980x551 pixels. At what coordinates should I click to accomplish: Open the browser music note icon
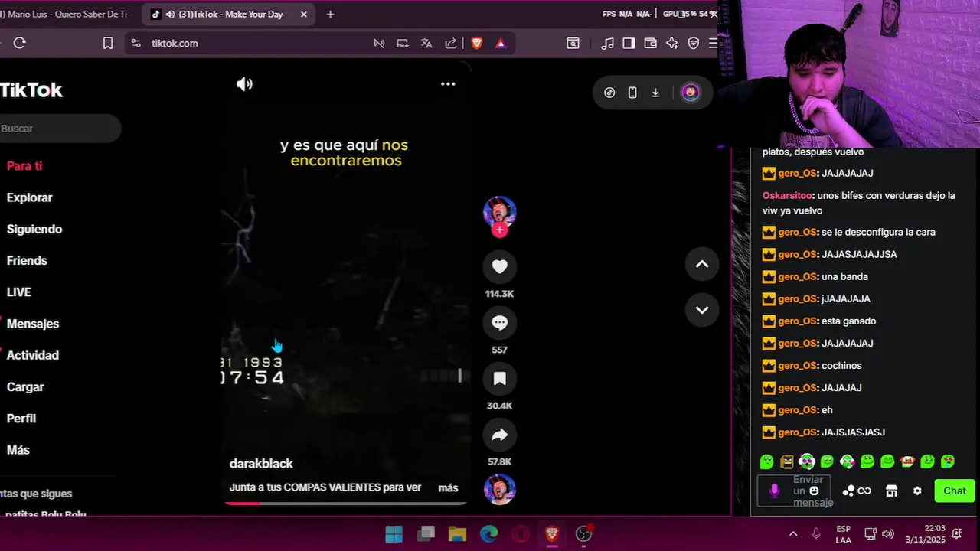coord(608,44)
